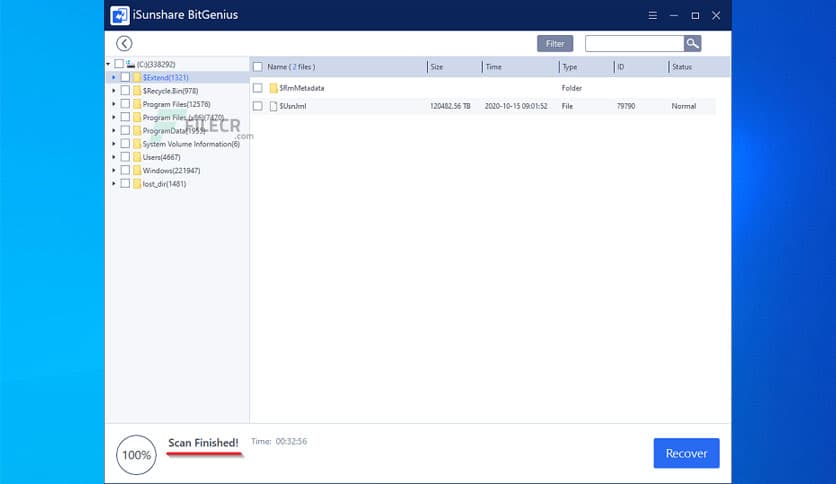Click the ProgramData folder icon

click(137, 131)
